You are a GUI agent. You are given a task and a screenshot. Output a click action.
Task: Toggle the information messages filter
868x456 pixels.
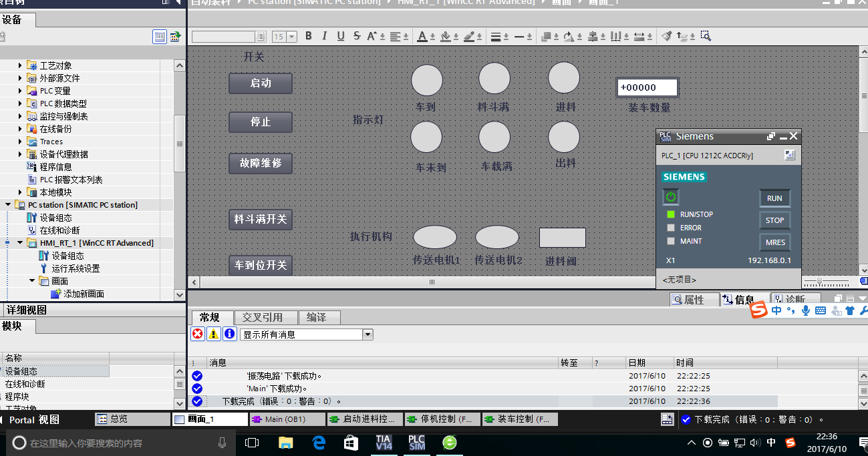pyautogui.click(x=229, y=334)
